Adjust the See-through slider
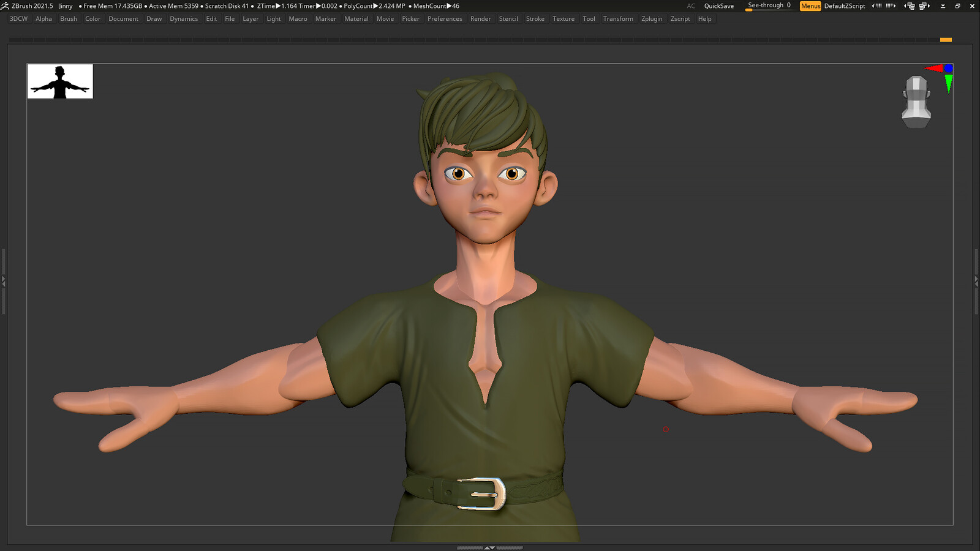 [769, 6]
